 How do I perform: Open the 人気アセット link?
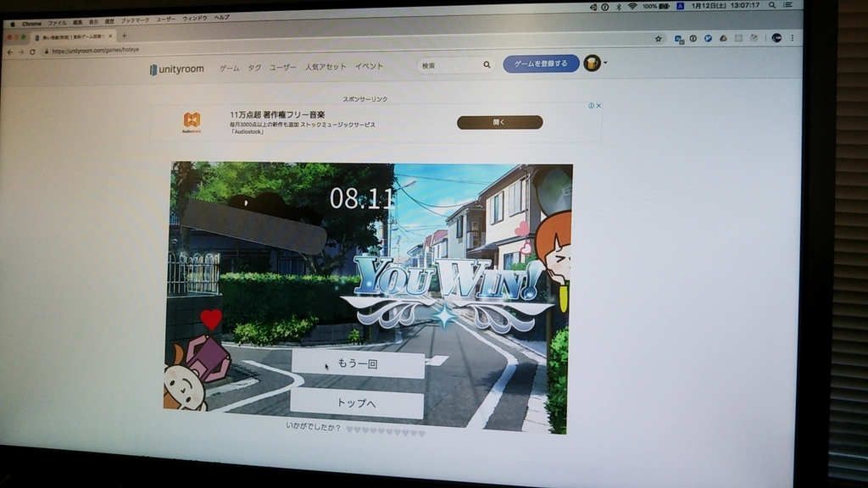coord(325,66)
